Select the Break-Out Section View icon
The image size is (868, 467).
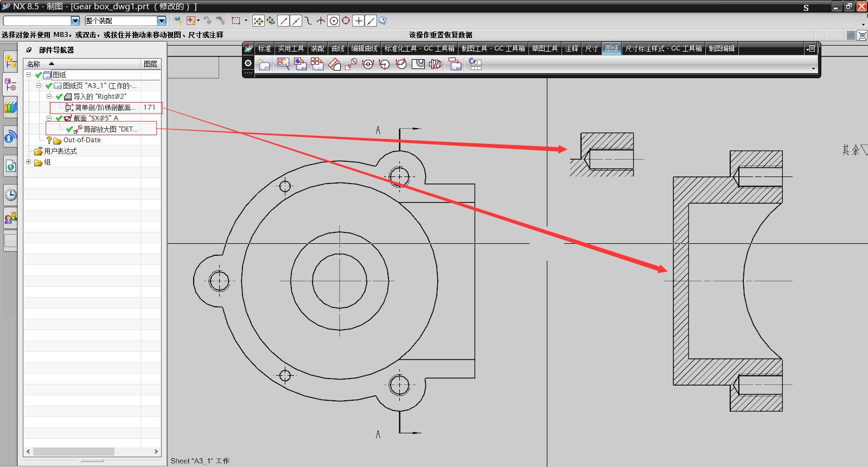click(x=418, y=64)
